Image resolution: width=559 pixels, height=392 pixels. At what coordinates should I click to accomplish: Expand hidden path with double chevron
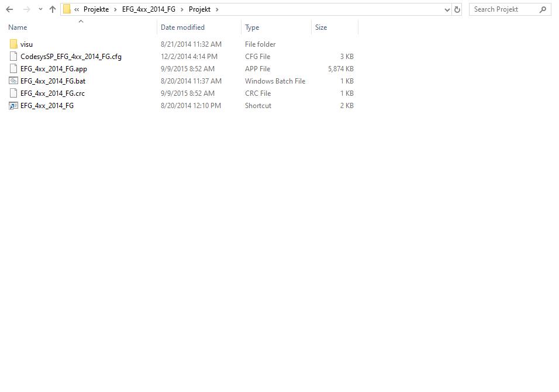click(x=77, y=9)
